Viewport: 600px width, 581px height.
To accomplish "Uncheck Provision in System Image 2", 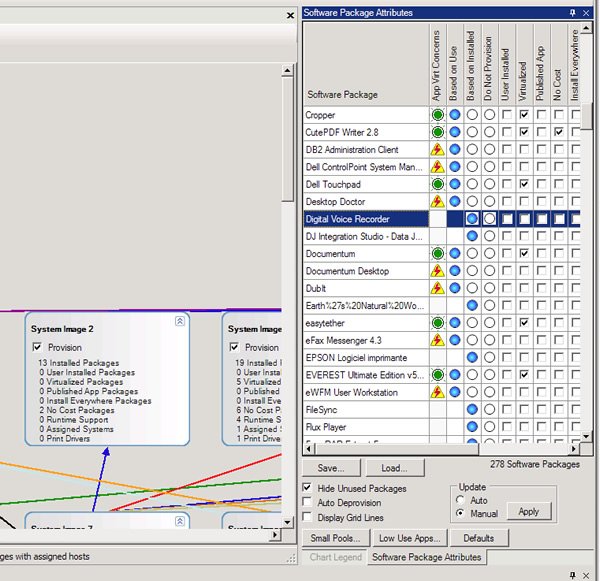I will click(37, 347).
